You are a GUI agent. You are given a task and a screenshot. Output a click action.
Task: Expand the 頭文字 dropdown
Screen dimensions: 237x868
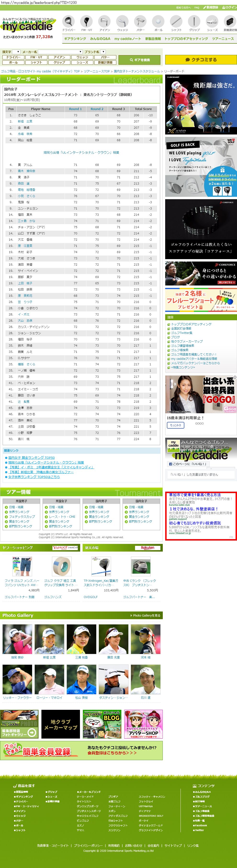pyautogui.click(x=16, y=52)
